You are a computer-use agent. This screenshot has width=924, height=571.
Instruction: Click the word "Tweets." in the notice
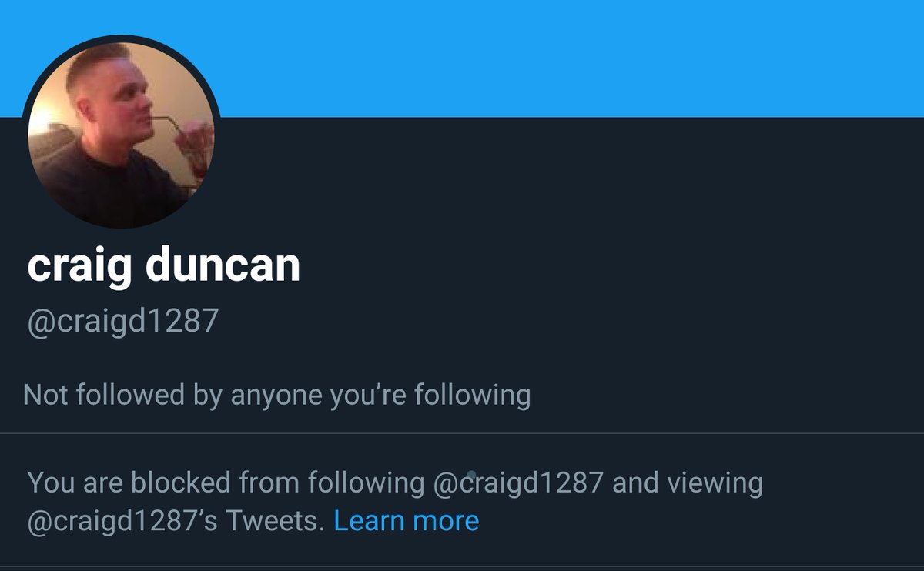(276, 521)
